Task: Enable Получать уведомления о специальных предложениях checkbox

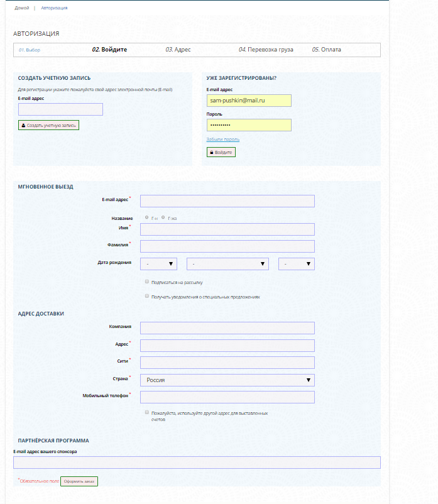Action: coord(147,296)
